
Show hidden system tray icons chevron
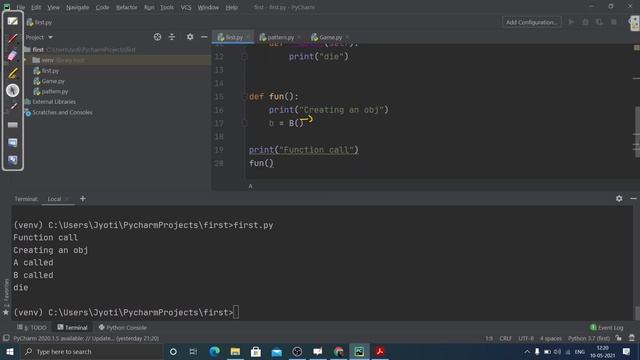527,351
